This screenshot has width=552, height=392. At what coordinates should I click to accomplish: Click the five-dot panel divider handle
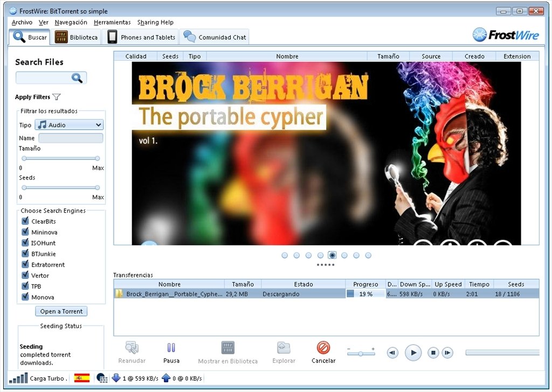pyautogui.click(x=326, y=265)
